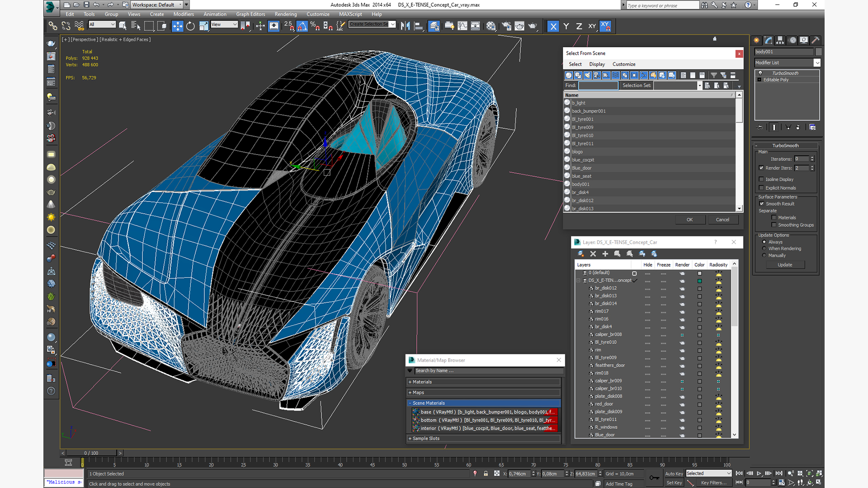This screenshot has height=488, width=868.
Task: Click the teal color swatch of DS_X_E-TEN layer
Action: tap(699, 281)
